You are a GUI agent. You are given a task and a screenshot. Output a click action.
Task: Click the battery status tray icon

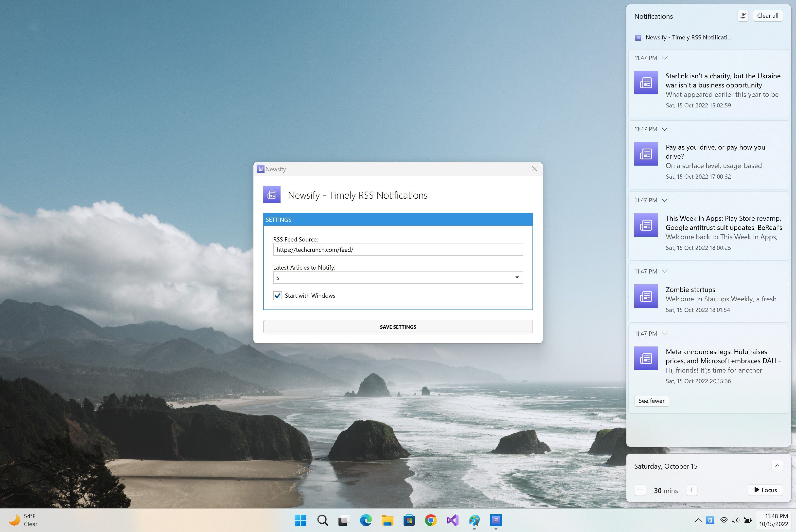(747, 520)
